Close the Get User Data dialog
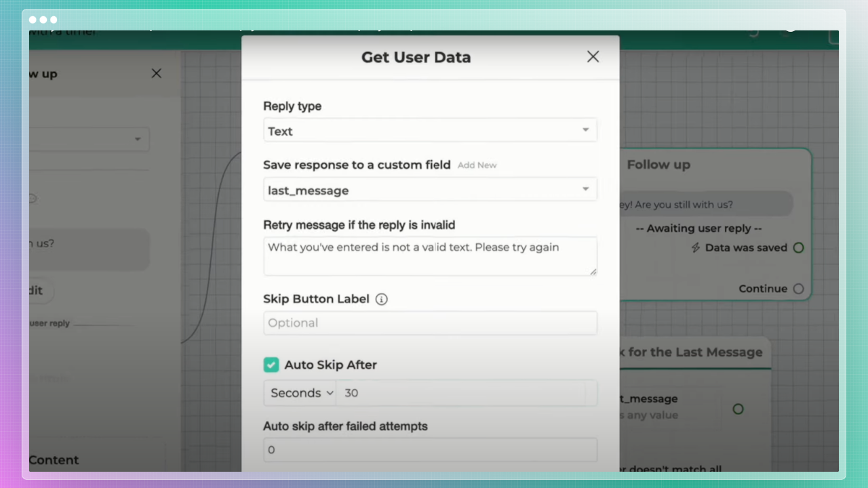868x488 pixels. [x=593, y=57]
